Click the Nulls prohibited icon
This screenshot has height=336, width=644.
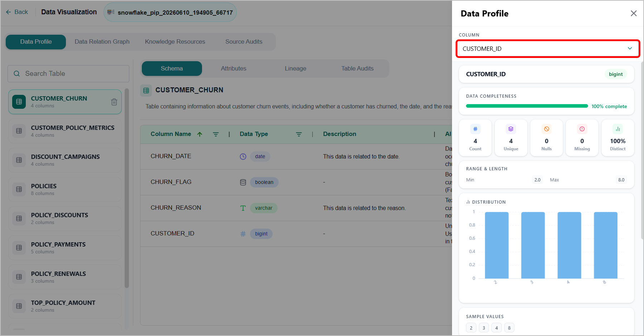pyautogui.click(x=547, y=129)
